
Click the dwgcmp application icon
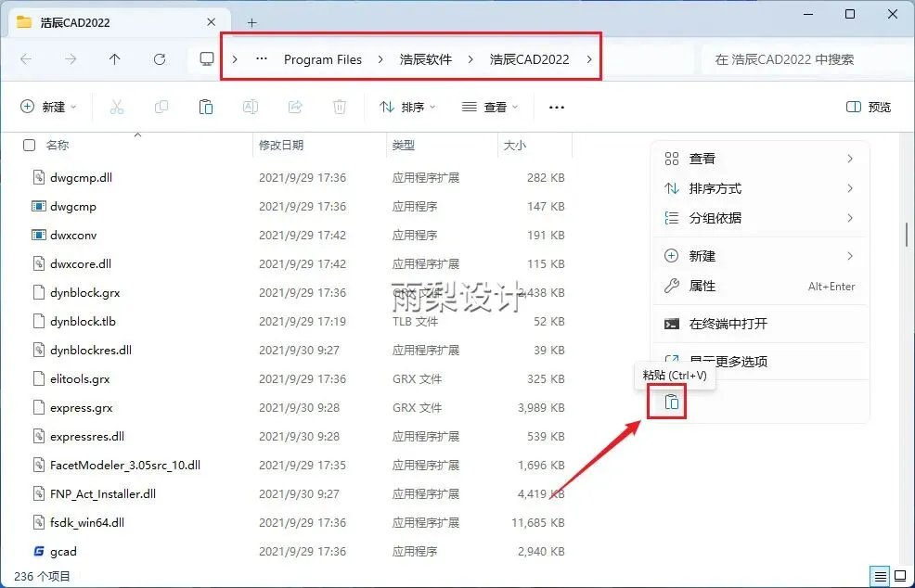39,206
